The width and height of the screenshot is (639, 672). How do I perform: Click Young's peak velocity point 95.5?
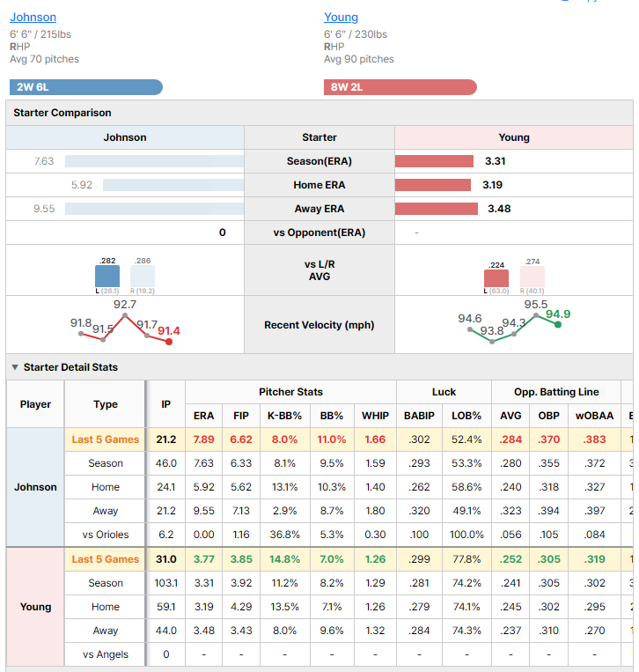point(536,315)
